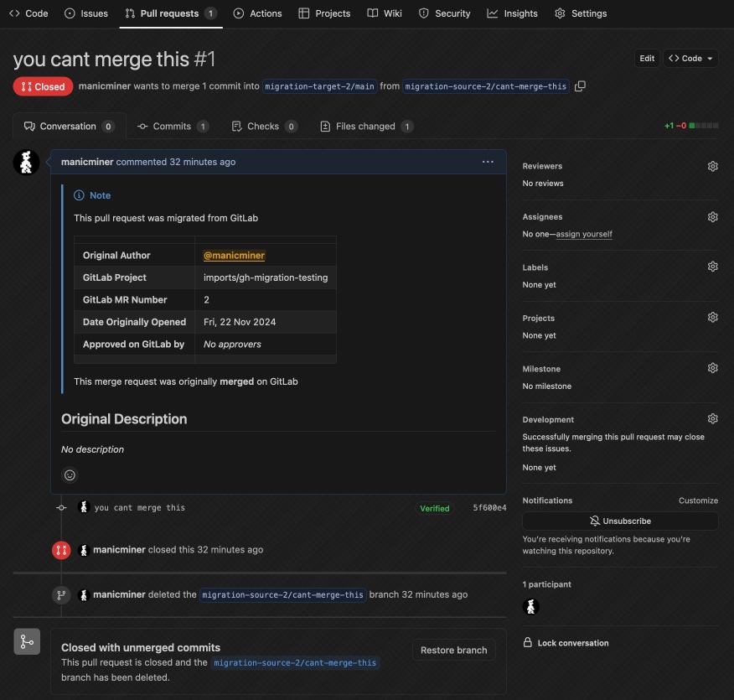
Task: Open the Projects settings gear
Action: pyautogui.click(x=712, y=317)
